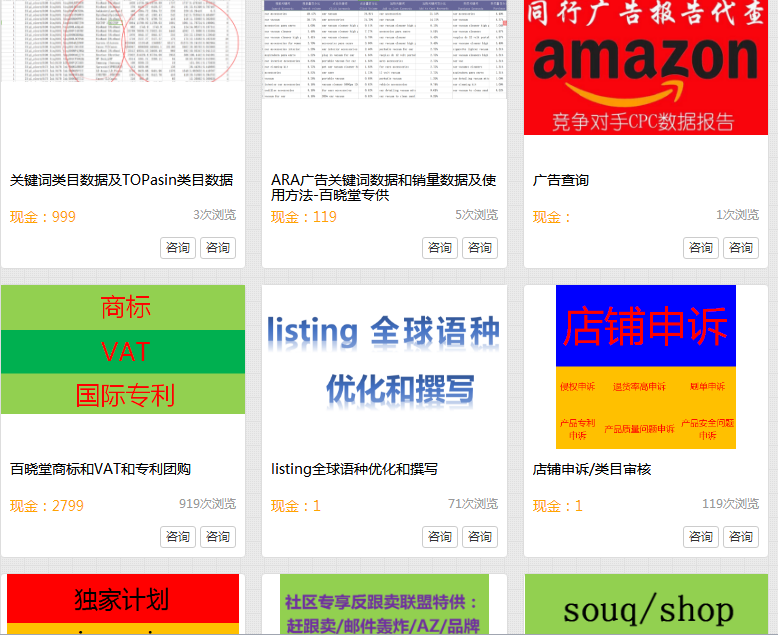Viewport: 778px width, 635px height.
Task: Select the 现金:1 price in listing全球语种 card
Action: click(296, 506)
